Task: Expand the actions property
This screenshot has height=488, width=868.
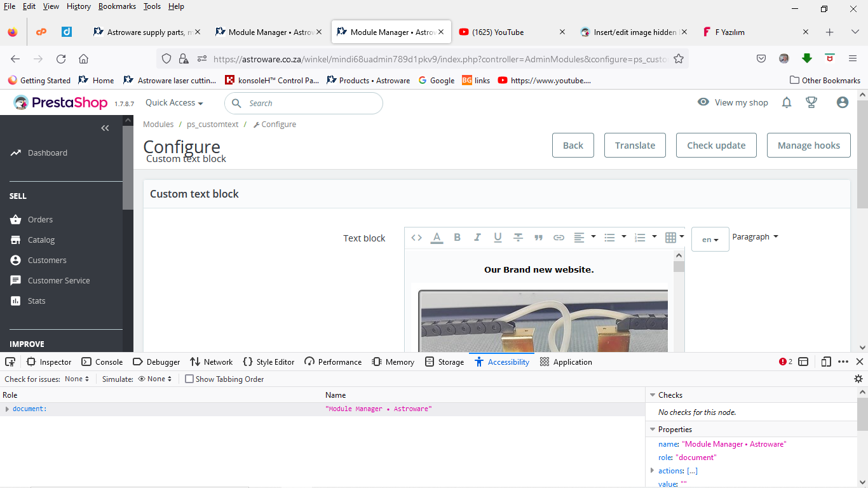Action: (x=653, y=470)
